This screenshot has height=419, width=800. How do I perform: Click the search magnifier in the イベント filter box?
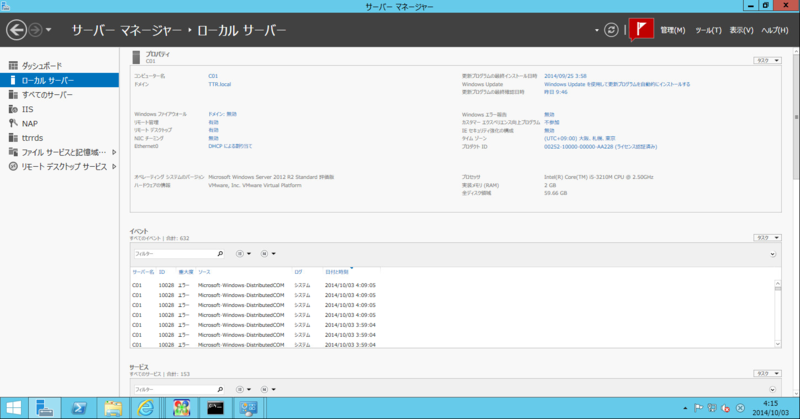coord(220,254)
